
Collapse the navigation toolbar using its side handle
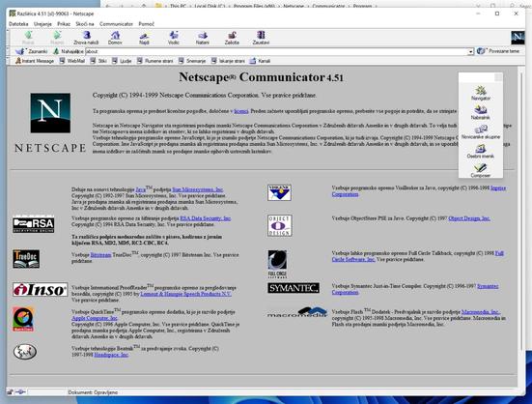[x=8, y=38]
